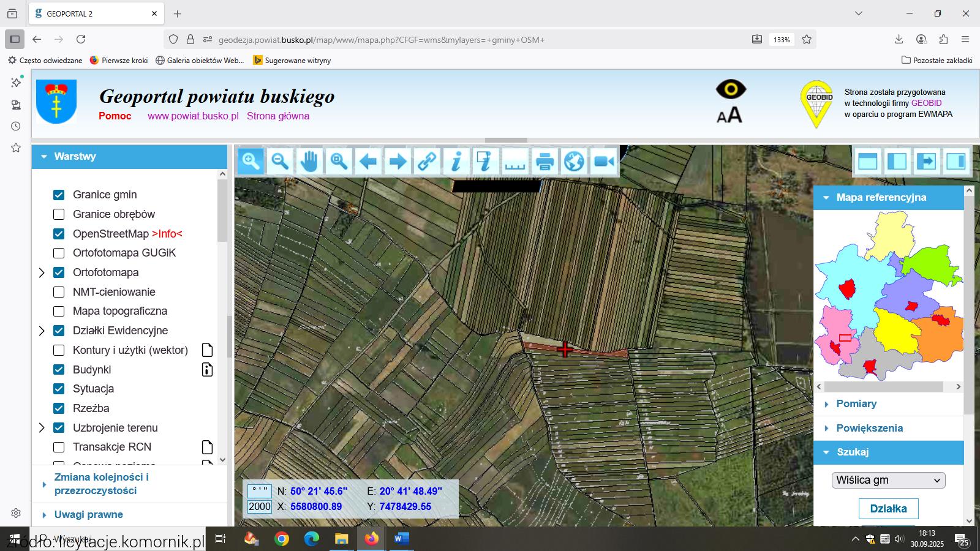The image size is (980, 551).
Task: Click the print map icon
Action: coord(545,162)
